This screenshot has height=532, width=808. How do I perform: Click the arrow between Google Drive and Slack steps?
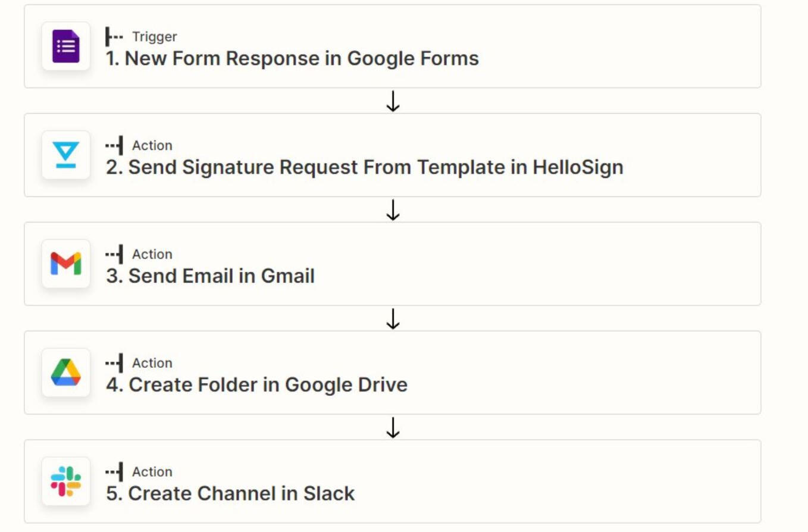(393, 427)
